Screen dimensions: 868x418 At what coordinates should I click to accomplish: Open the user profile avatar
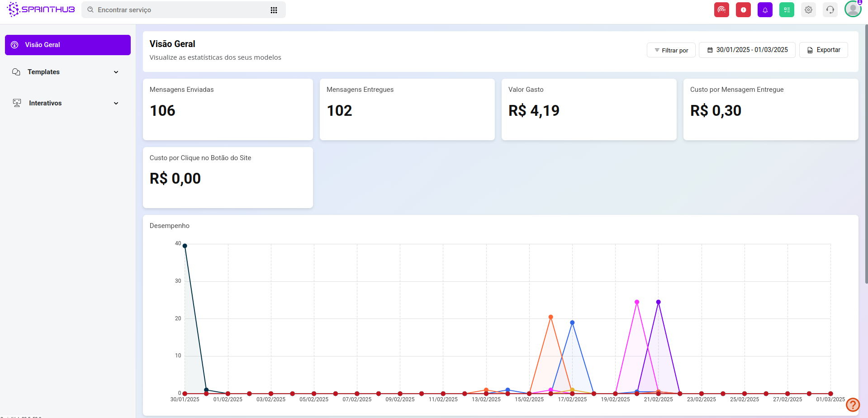[x=853, y=9]
